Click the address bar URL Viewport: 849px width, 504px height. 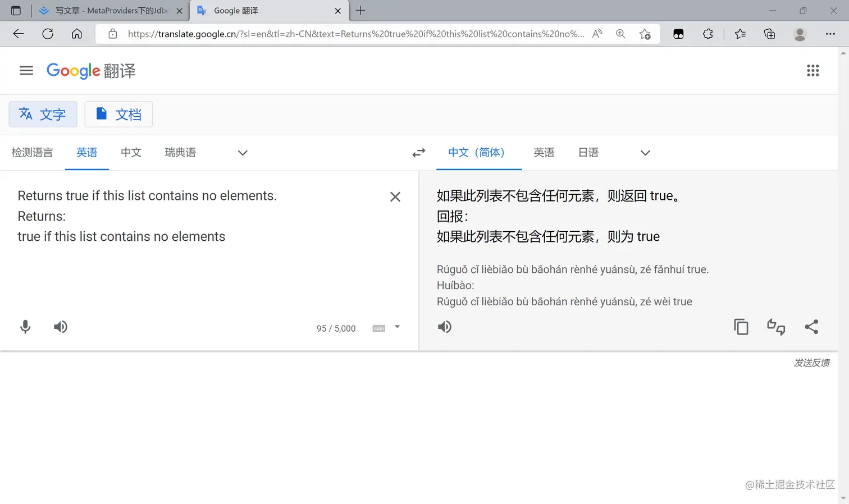356,34
